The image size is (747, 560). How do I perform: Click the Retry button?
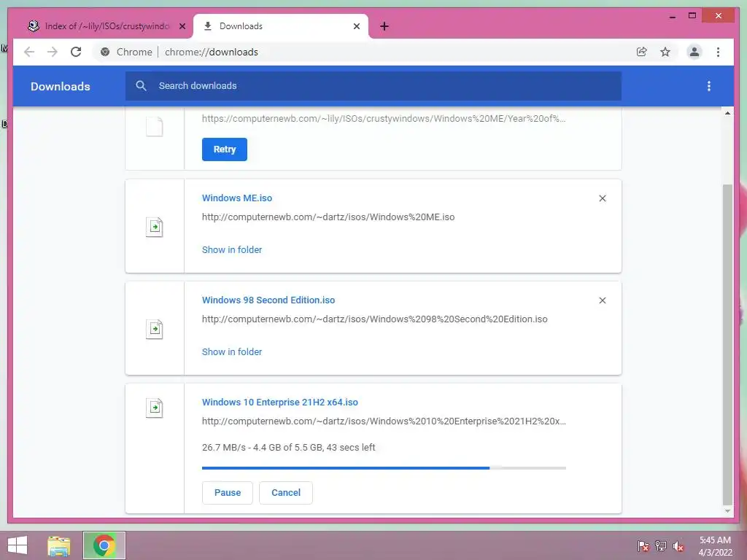point(225,149)
